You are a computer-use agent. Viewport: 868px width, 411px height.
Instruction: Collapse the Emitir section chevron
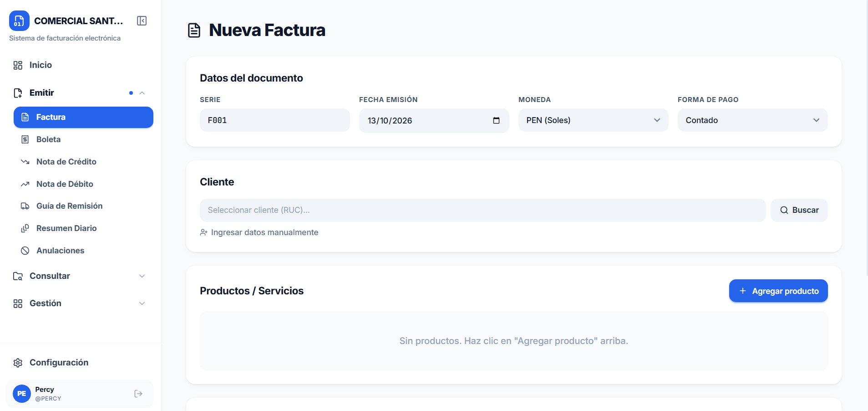(142, 93)
